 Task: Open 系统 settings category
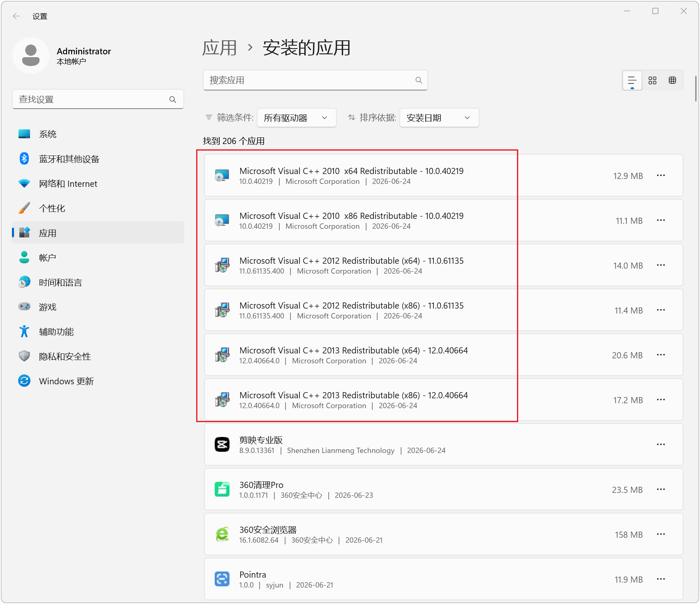point(98,134)
